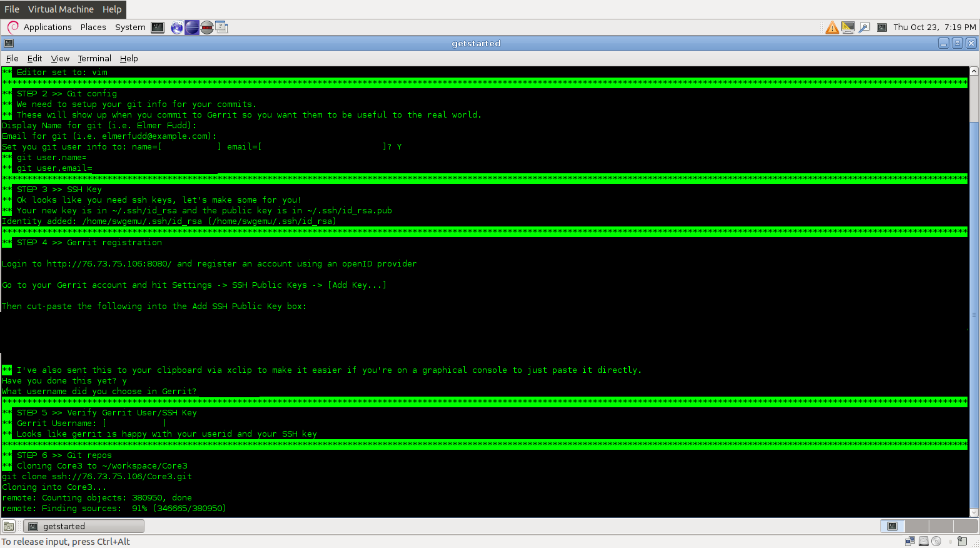Image resolution: width=980 pixels, height=548 pixels.
Task: Open the web browser globe launcher
Action: pos(177,28)
